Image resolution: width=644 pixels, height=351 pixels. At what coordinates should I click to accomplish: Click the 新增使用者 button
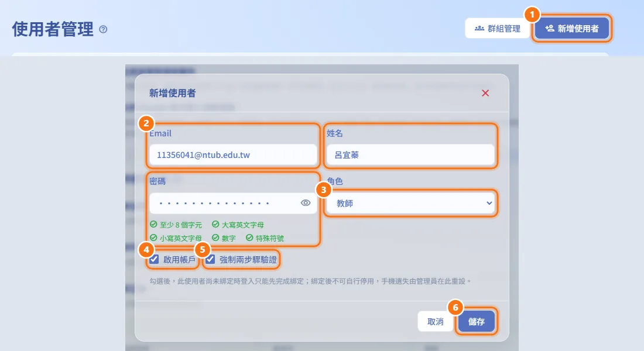point(572,28)
